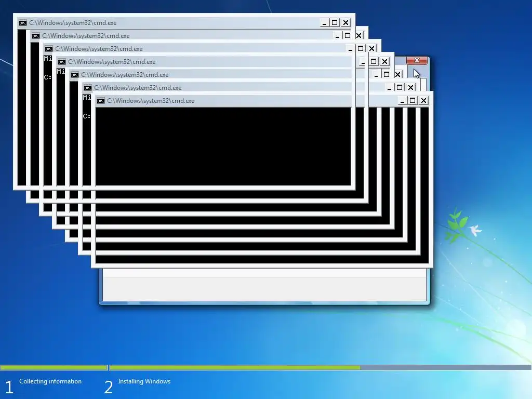The height and width of the screenshot is (399, 532).
Task: Click the 'Collecting information' step label
Action: pos(50,381)
